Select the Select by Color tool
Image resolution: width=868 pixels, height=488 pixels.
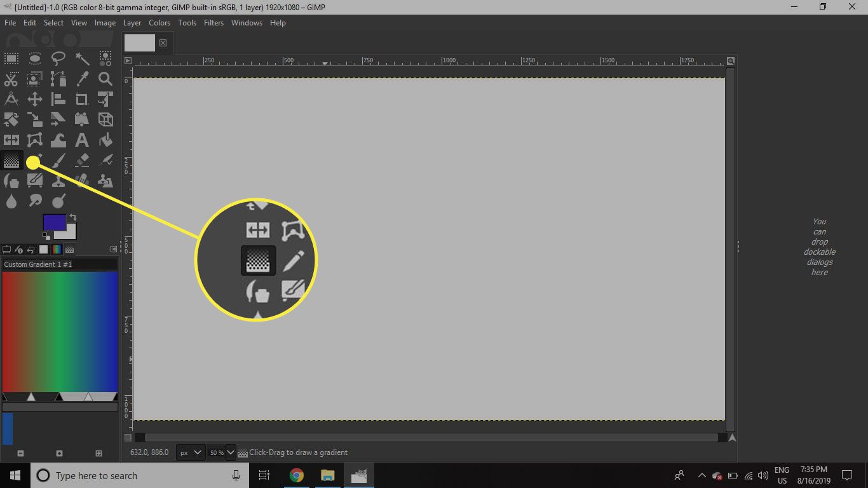(x=105, y=59)
